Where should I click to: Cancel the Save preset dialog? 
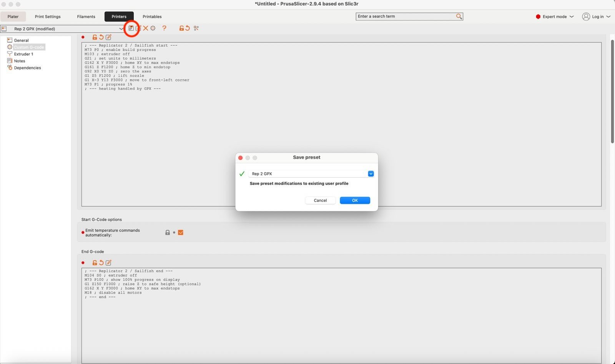tap(320, 200)
